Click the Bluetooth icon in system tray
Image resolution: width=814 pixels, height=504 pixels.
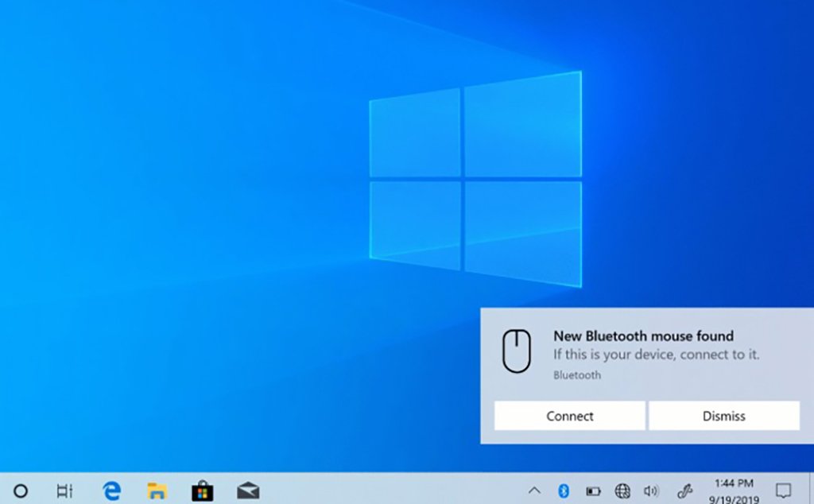pyautogui.click(x=564, y=490)
